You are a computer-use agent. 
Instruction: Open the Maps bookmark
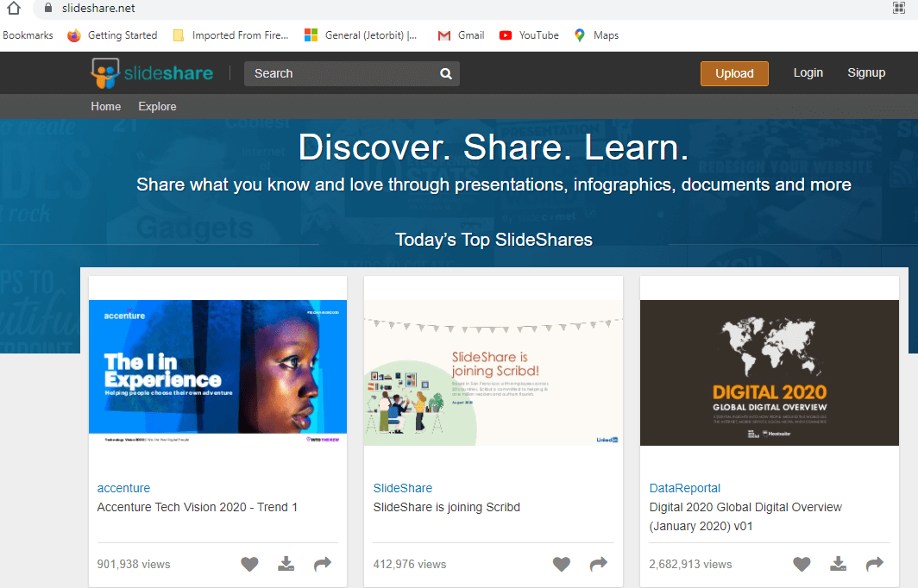tap(596, 35)
